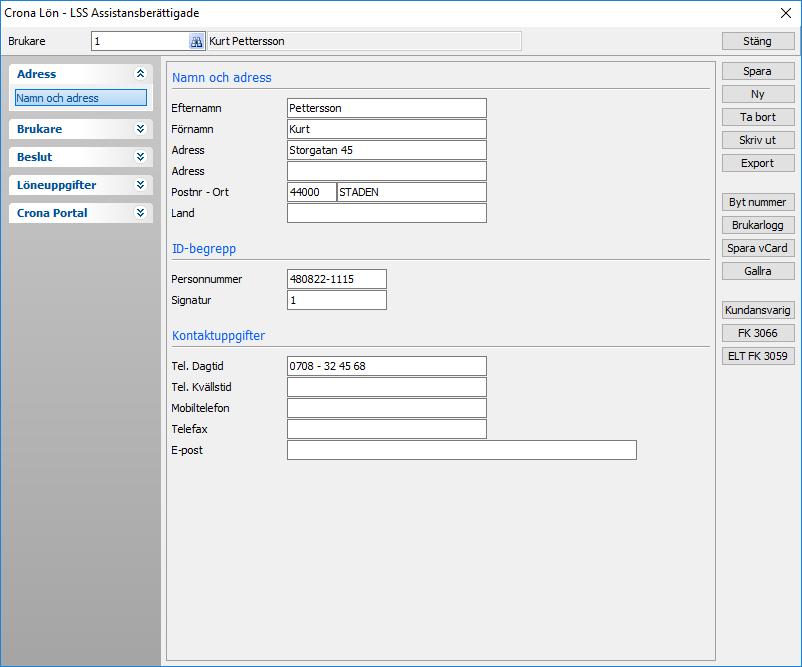The image size is (802, 667).
Task: Expand the Crona Portal sidebar section
Action: tap(140, 213)
